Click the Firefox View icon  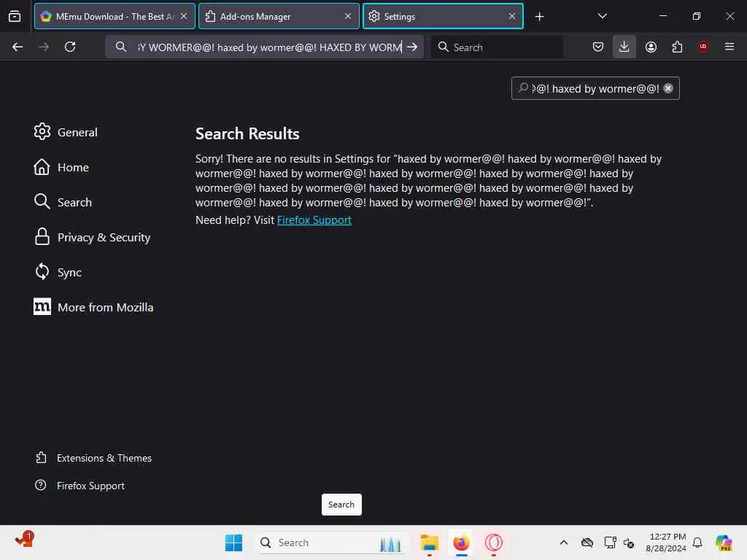(15, 16)
